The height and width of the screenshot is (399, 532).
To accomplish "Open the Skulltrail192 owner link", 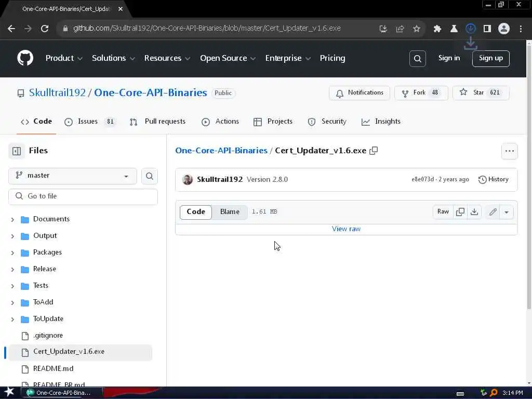I will point(57,93).
